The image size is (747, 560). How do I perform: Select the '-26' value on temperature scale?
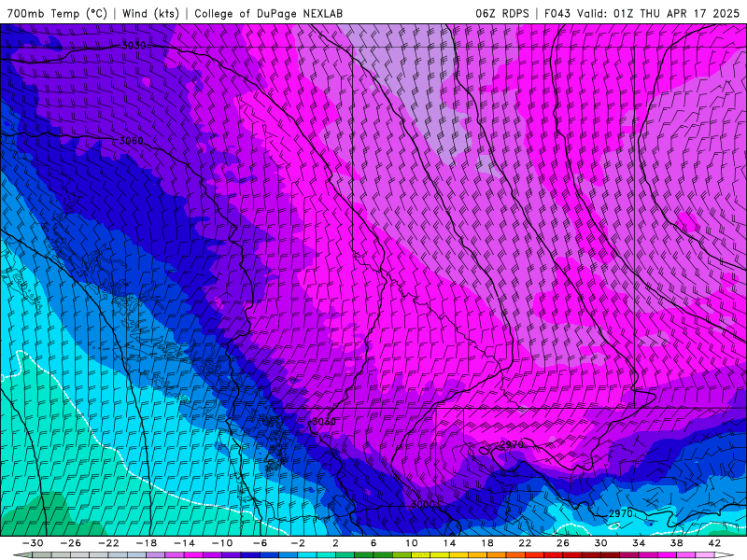(x=71, y=543)
